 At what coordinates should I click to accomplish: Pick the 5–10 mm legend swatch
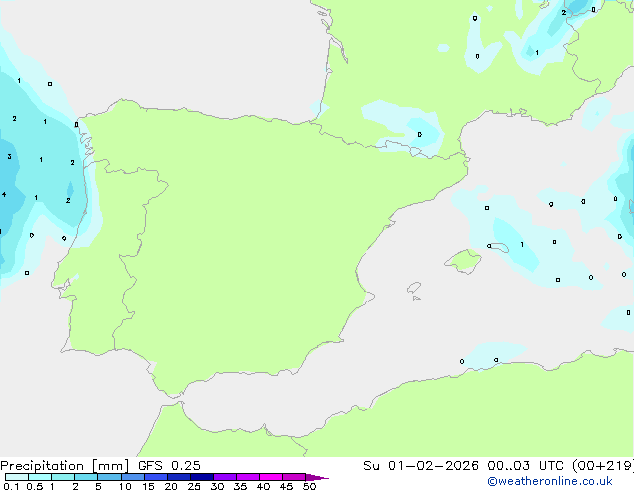(109, 477)
